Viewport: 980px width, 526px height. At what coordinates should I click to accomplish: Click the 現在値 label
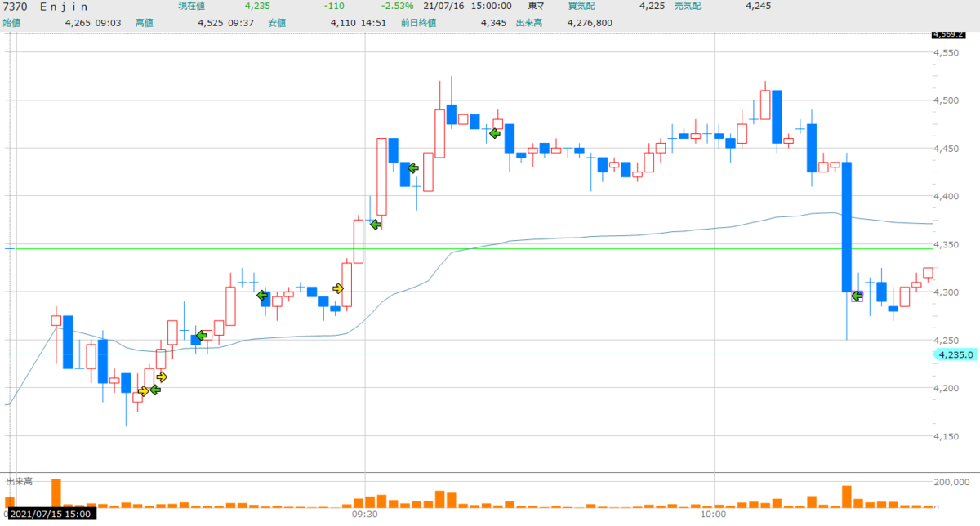(193, 7)
